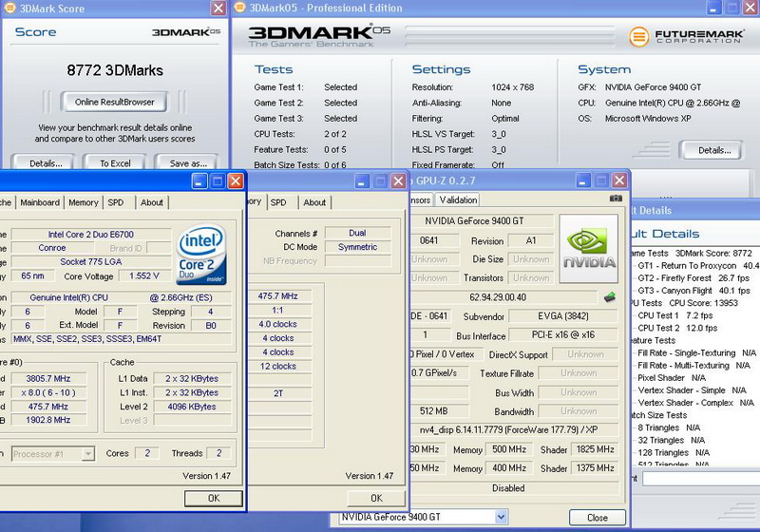
Task: Click the 8772 3DMarks score text
Action: coord(115,70)
